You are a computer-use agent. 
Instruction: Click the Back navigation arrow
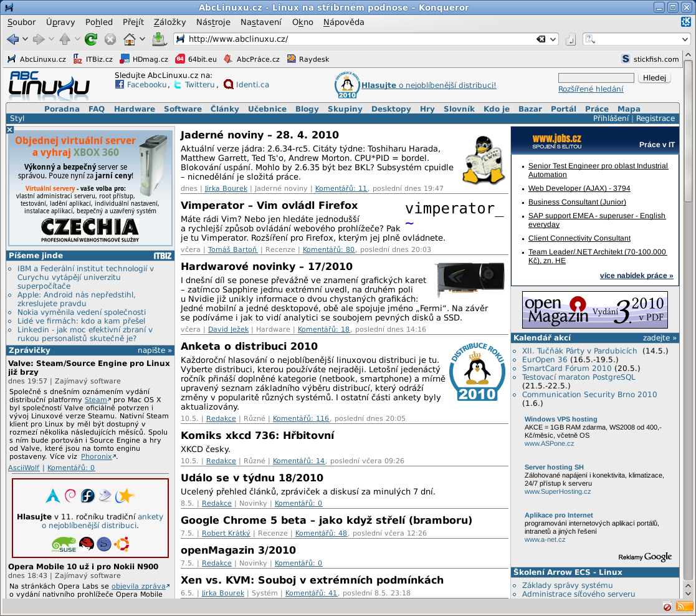(x=13, y=39)
